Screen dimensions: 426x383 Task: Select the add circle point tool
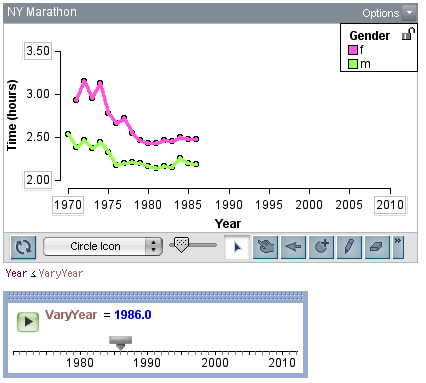[321, 247]
